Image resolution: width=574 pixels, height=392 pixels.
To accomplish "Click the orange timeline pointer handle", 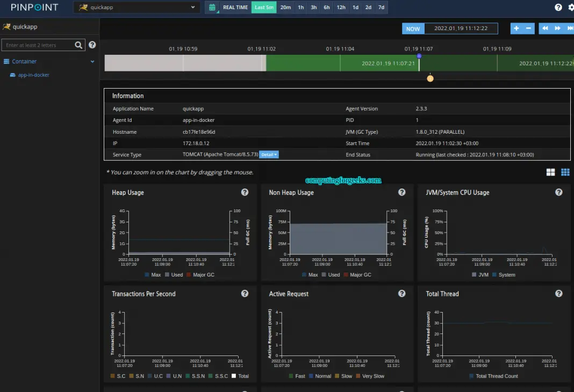I will pos(430,78).
